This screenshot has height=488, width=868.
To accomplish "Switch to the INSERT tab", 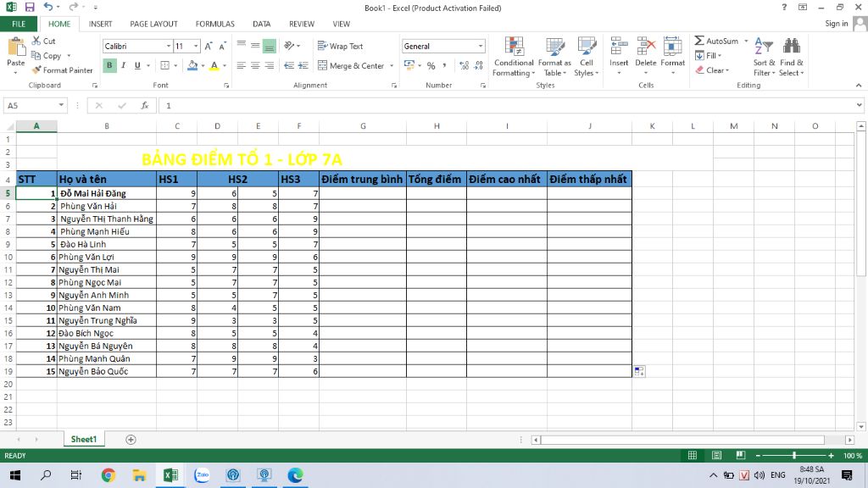I will coord(100,24).
